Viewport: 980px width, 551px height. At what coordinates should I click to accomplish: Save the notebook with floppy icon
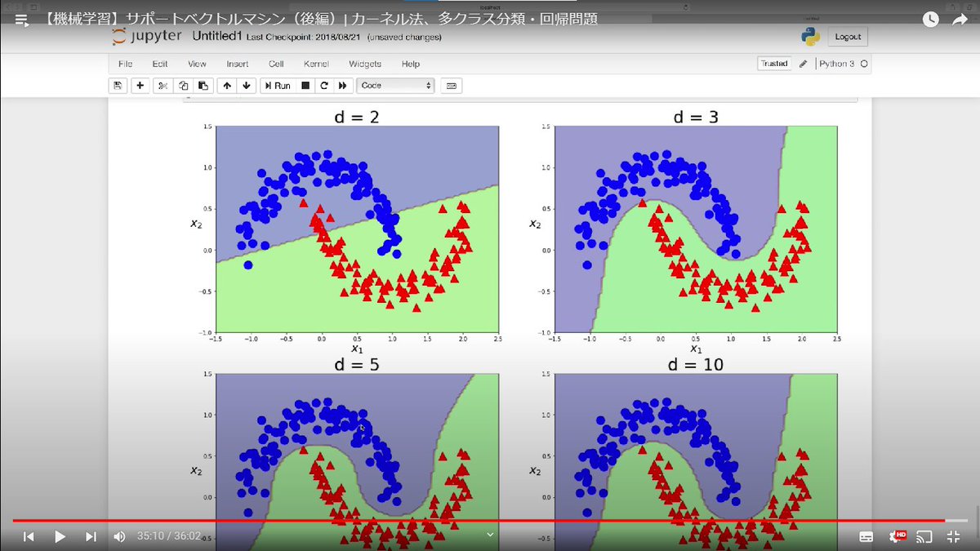pyautogui.click(x=118, y=85)
